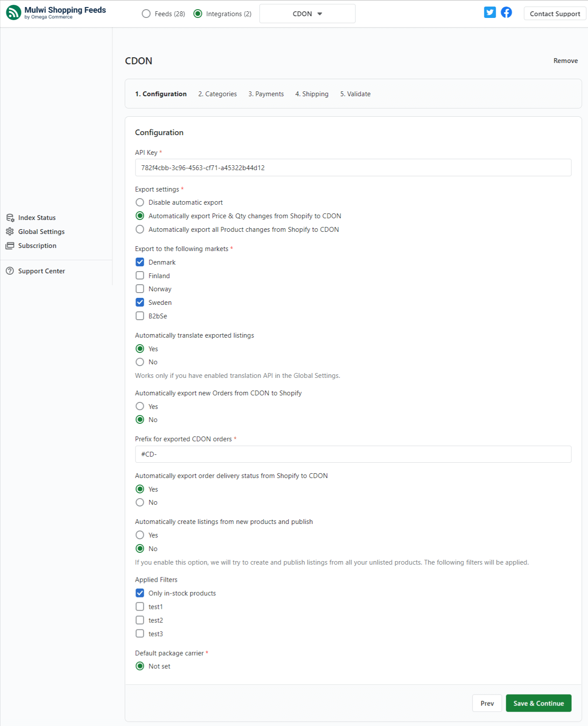Click the Prev button
This screenshot has width=588, height=726.
487,703
